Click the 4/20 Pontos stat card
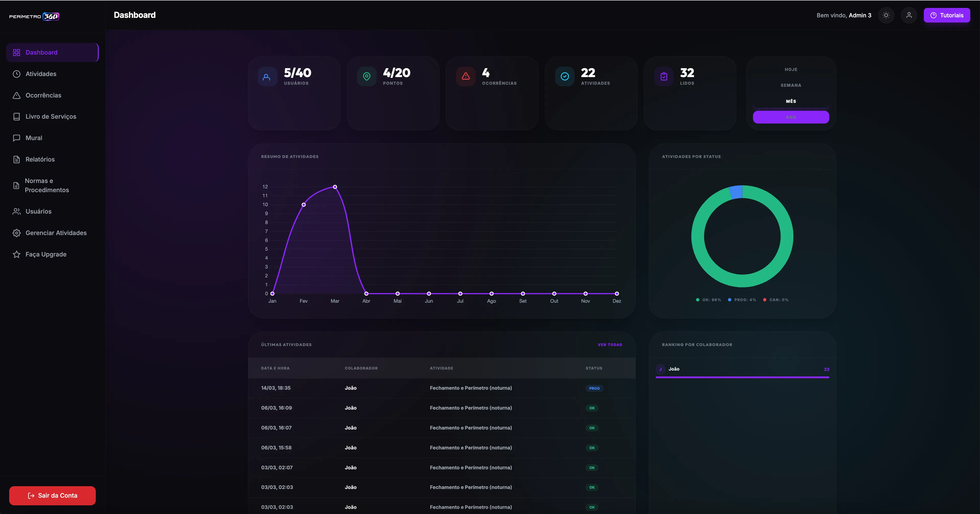 [x=393, y=93]
